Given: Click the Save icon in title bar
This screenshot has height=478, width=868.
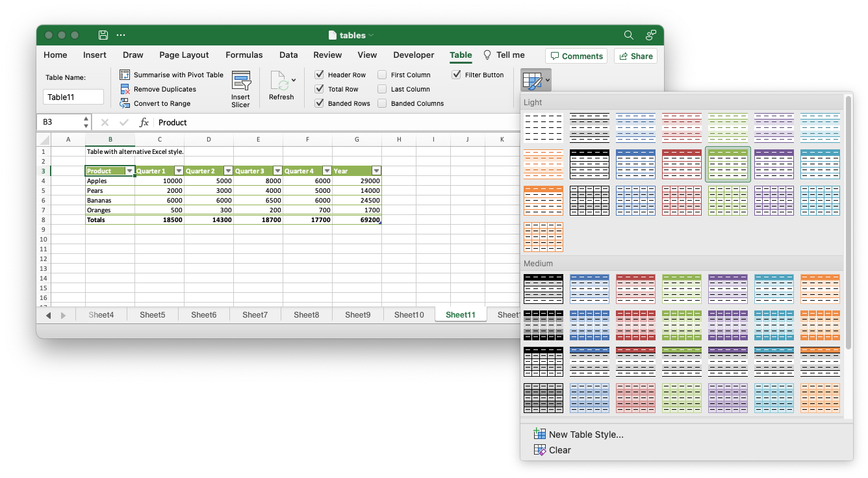Looking at the screenshot, I should coord(103,35).
